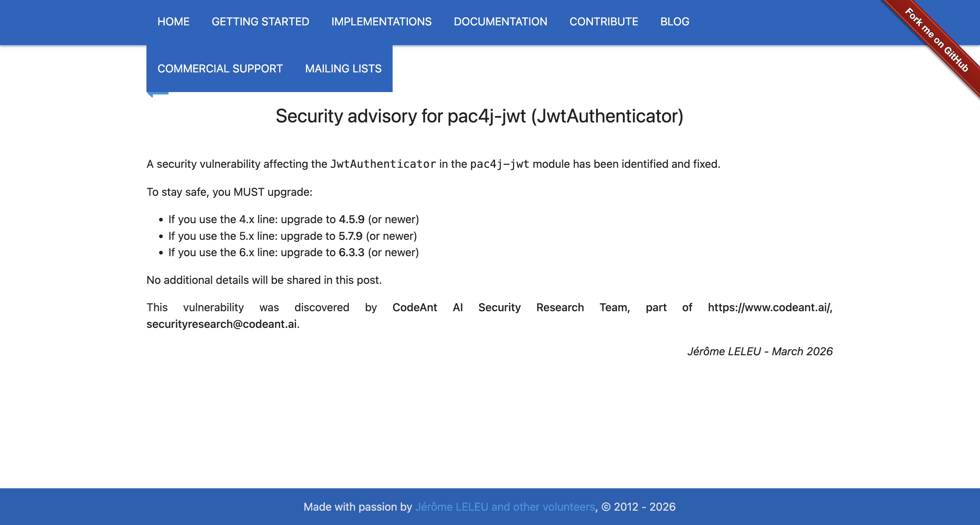Click the securityresearch@codeant.ai email address

tap(221, 324)
